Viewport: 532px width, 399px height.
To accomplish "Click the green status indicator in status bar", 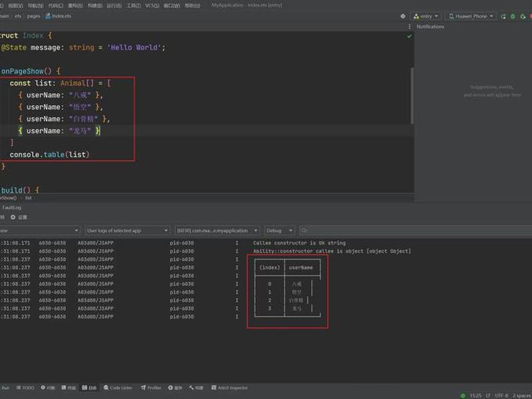I will [x=462, y=396].
